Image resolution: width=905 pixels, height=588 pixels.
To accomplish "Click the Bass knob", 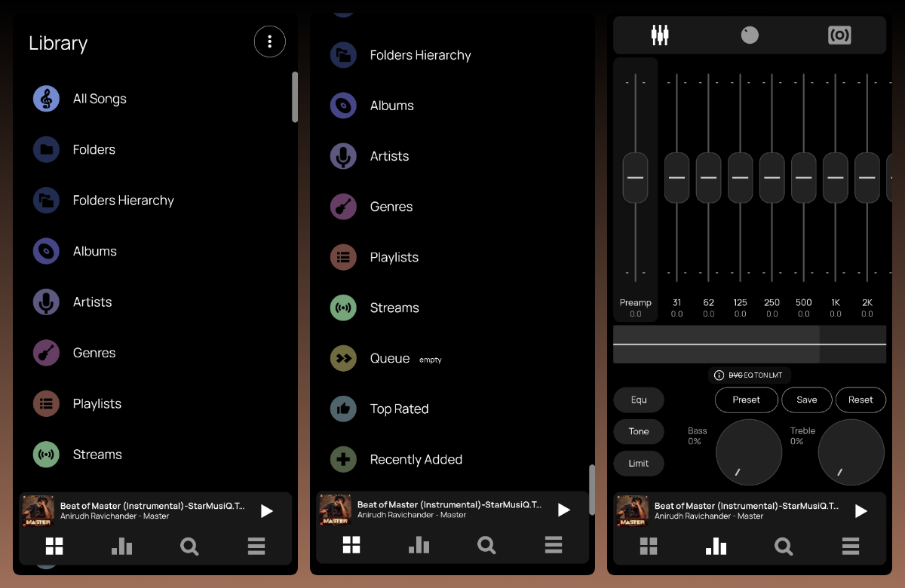I will [x=748, y=452].
